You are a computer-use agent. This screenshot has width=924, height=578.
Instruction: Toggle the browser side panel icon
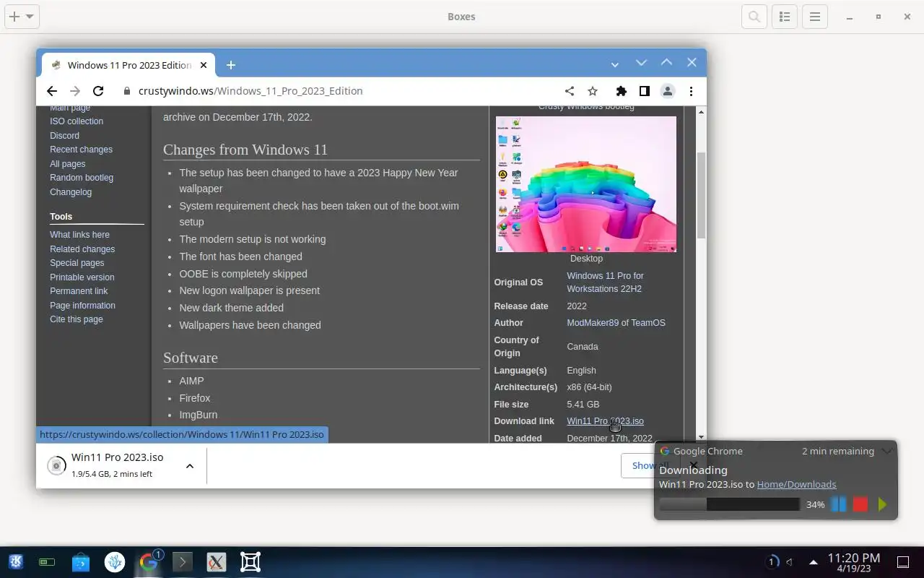click(x=644, y=91)
